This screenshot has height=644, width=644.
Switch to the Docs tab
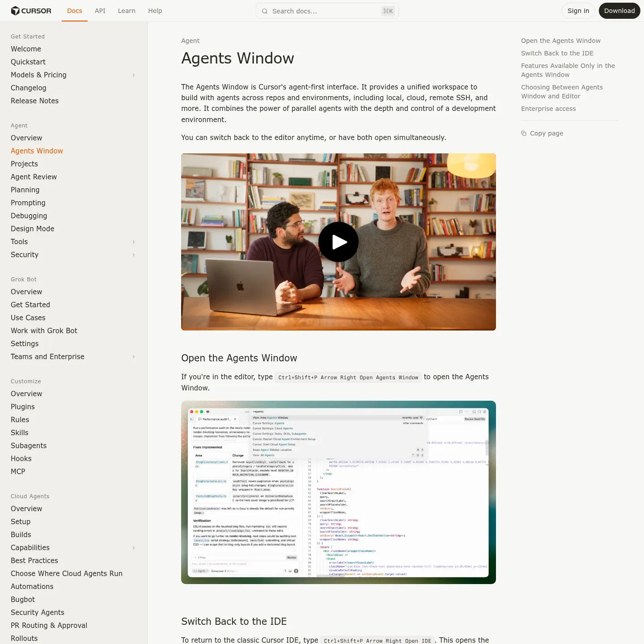pos(75,11)
